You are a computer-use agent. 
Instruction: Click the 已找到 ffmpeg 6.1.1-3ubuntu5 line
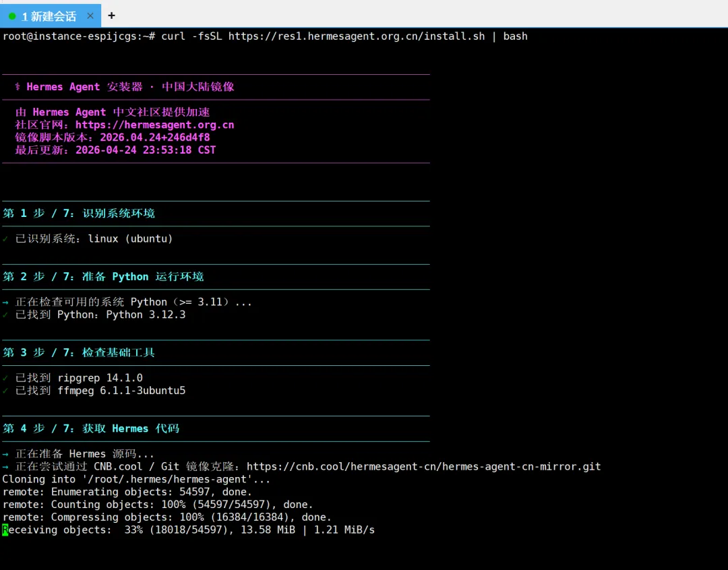tap(94, 390)
